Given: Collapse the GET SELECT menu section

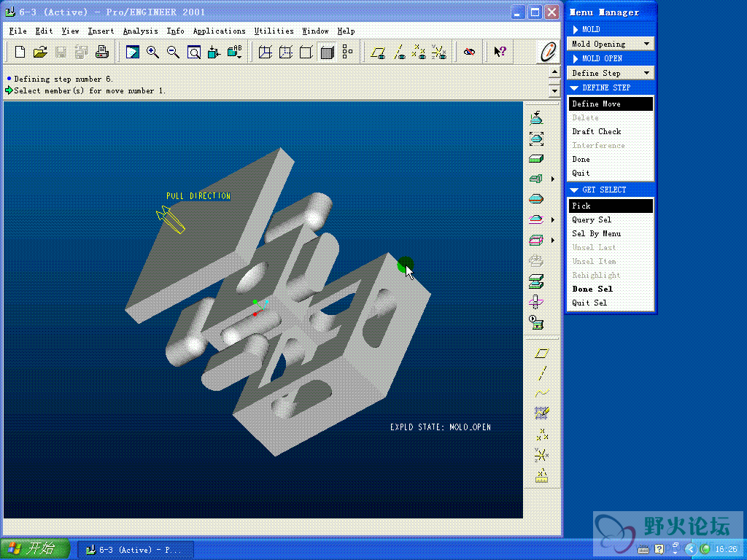Looking at the screenshot, I should pos(574,190).
